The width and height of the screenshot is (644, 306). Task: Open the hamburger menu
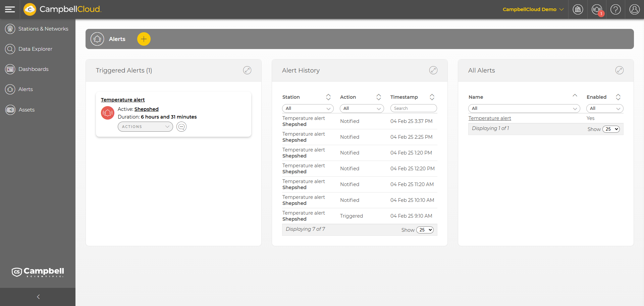coord(10,9)
